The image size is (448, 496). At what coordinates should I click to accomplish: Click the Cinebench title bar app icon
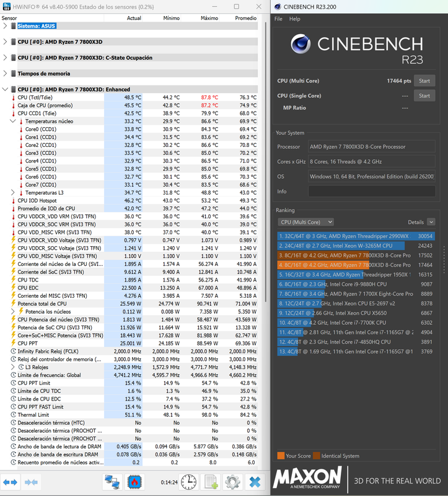point(278,7)
